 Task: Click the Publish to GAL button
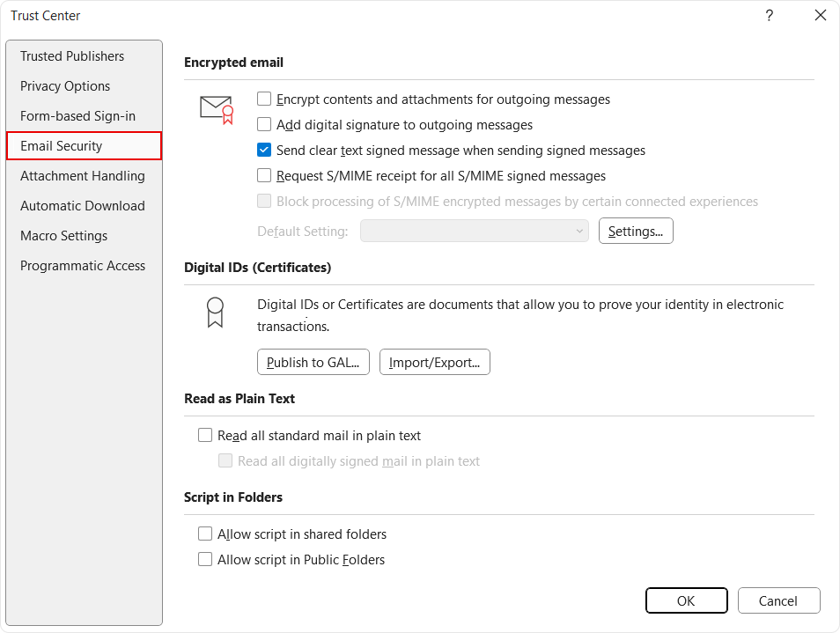[313, 361]
